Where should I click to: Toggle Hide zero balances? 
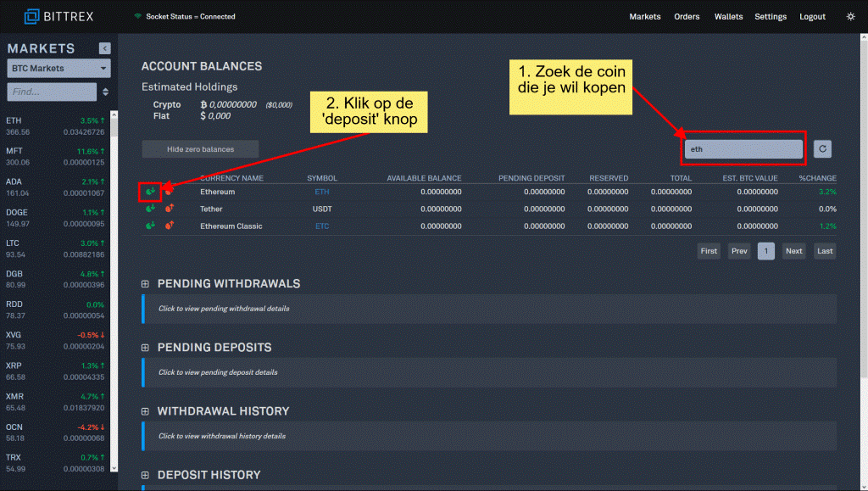tap(200, 149)
